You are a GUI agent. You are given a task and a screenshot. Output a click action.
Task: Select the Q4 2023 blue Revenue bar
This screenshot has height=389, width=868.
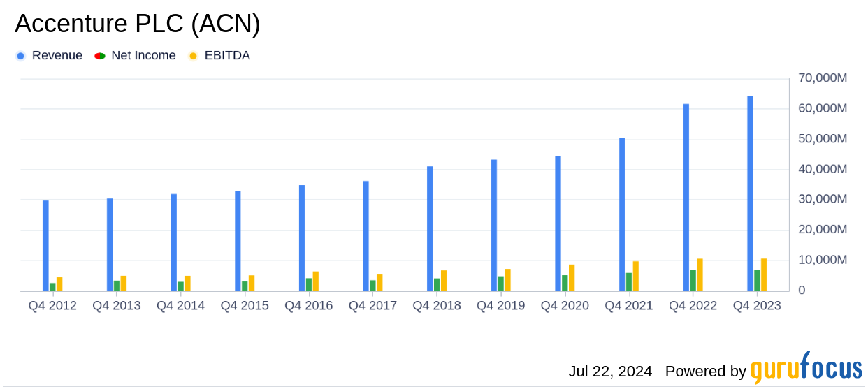[750, 193]
